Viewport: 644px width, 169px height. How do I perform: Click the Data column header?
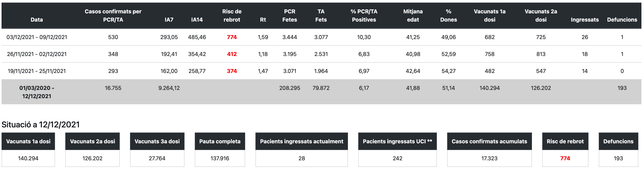tap(37, 20)
